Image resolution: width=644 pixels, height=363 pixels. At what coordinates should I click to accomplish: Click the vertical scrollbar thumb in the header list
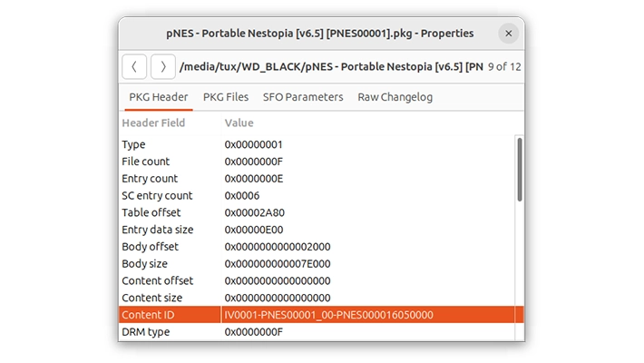520,170
